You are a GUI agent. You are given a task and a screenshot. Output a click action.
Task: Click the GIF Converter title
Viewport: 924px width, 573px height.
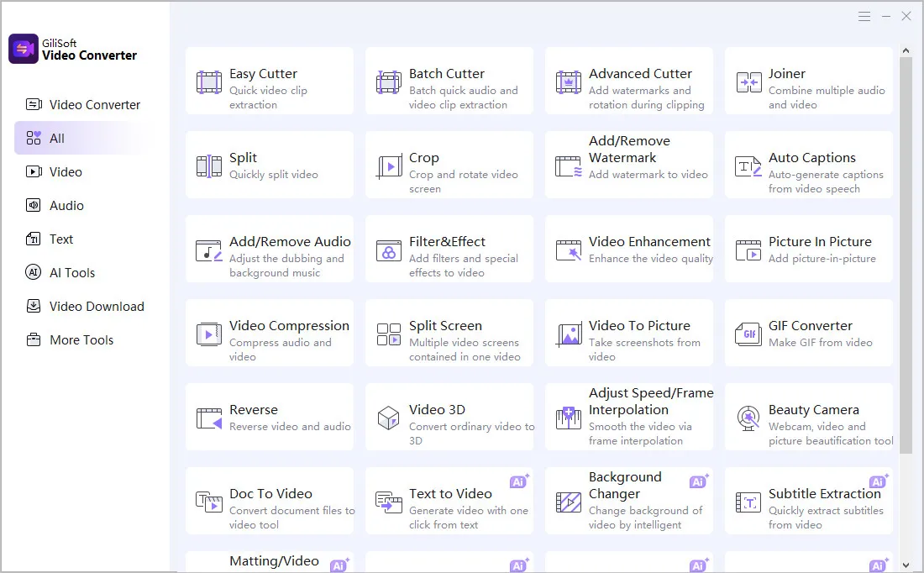click(811, 325)
